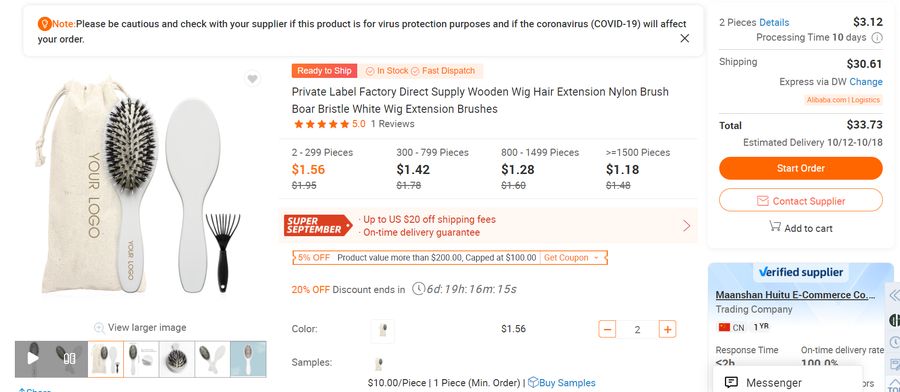This screenshot has height=392, width=900.
Task: Open the Get Coupon dropdown
Action: [572, 258]
